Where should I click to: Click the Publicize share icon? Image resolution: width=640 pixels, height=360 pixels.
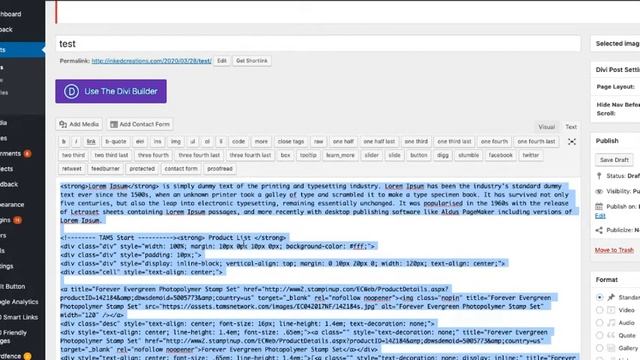(x=599, y=230)
